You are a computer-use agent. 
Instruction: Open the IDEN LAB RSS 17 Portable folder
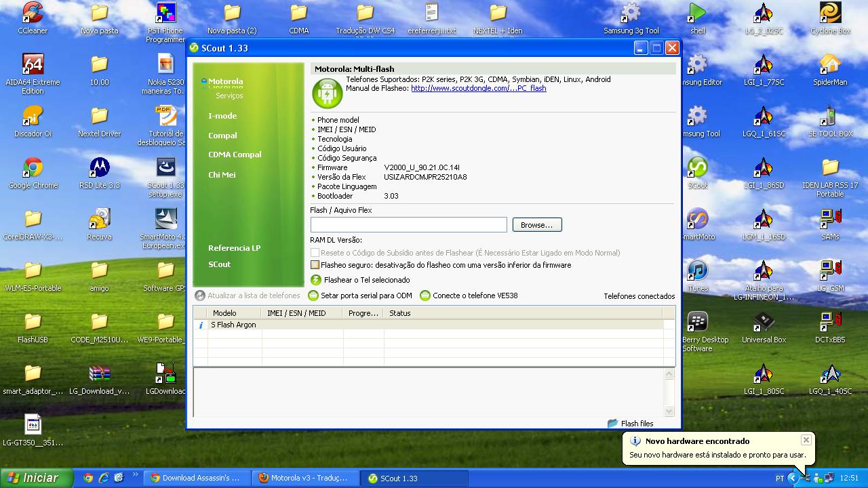[x=830, y=176]
